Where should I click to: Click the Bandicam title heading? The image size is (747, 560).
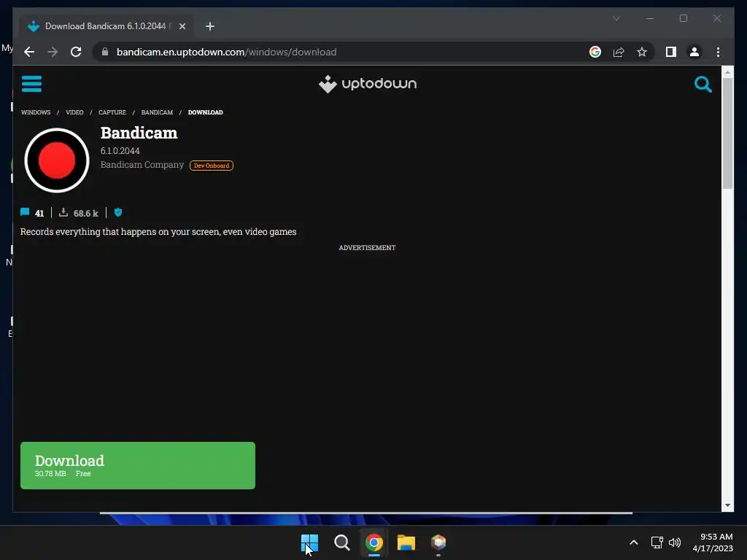pos(139,133)
